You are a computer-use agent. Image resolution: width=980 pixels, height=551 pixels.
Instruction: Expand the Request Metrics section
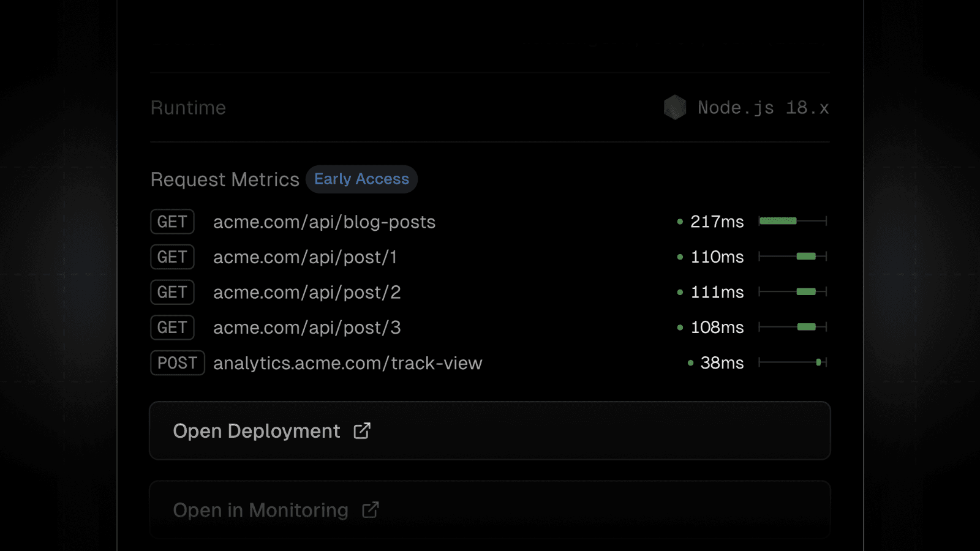click(224, 179)
